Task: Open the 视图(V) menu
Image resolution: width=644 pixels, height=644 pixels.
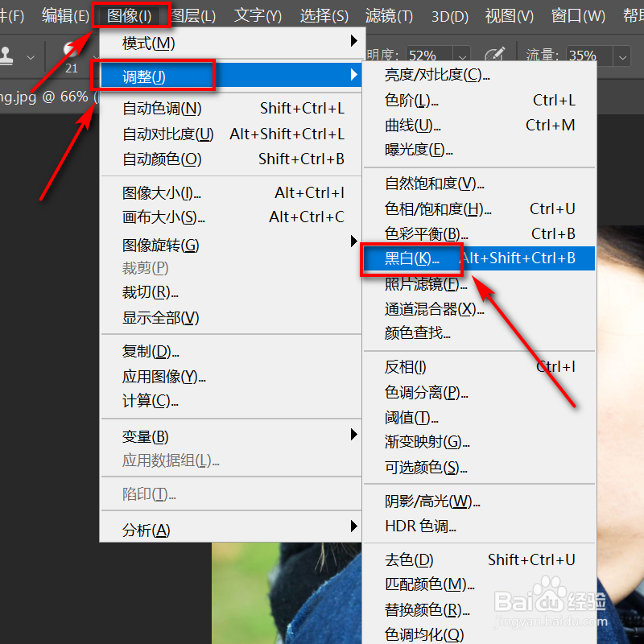Action: 510,15
